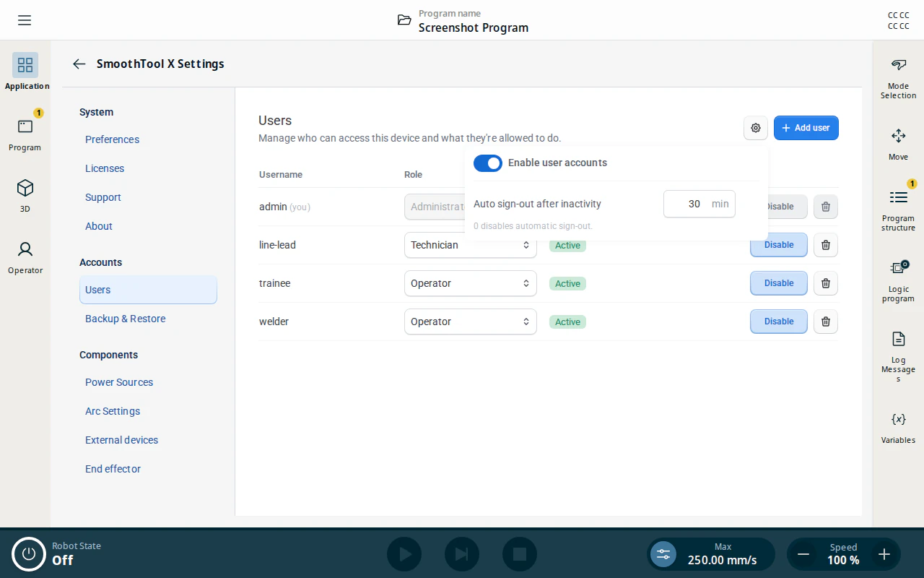Viewport: 924px width, 578px height.
Task: Open role dropdown for trainee
Action: click(471, 283)
